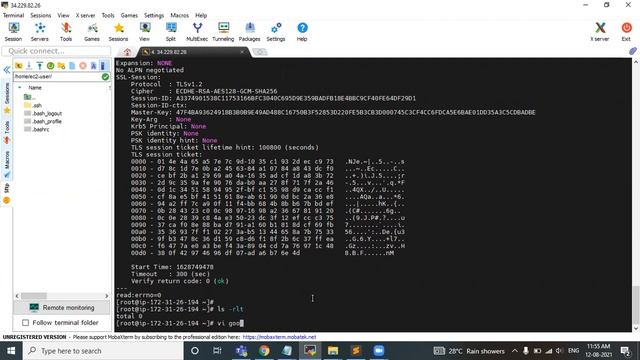Collapse sidebar with double chevron

tap(7, 70)
